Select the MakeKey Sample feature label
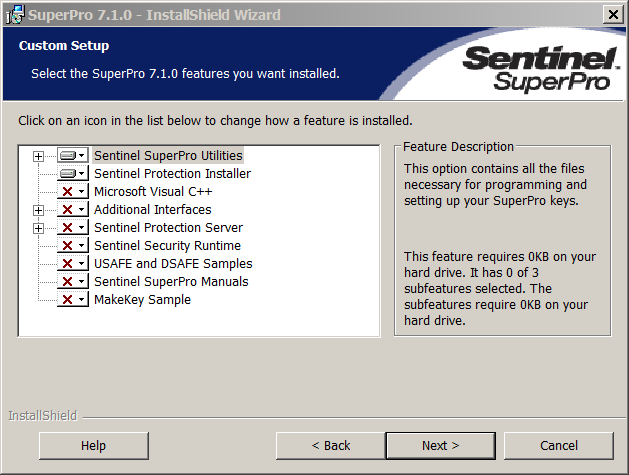Screen dimensions: 629x475 pyautogui.click(x=142, y=300)
